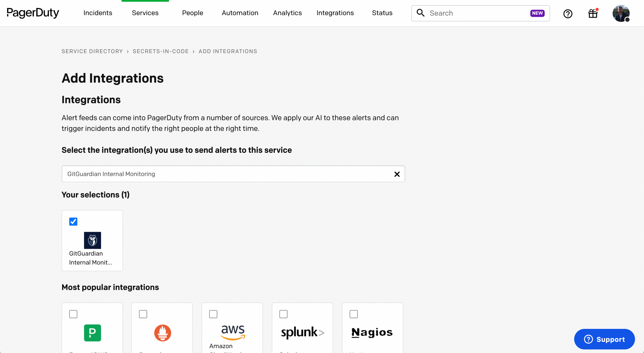Click the PagerDuty logo
Viewport: 644px width, 353px height.
coord(33,13)
